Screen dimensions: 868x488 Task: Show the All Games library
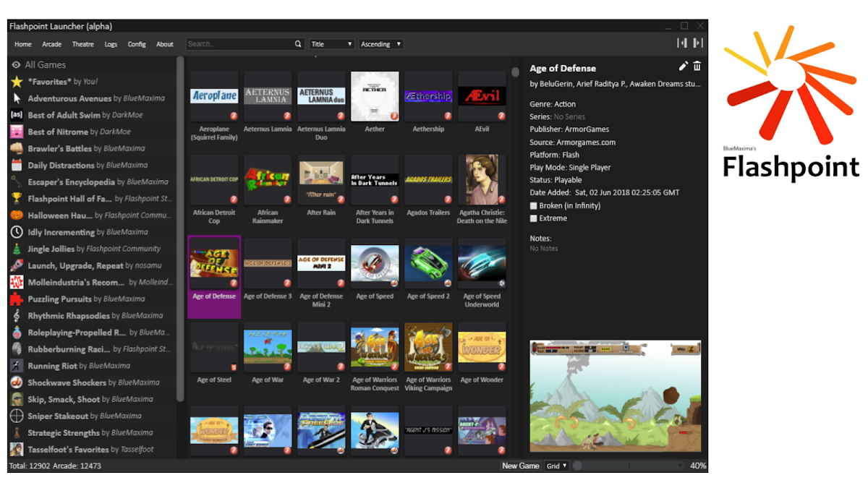tap(92, 64)
